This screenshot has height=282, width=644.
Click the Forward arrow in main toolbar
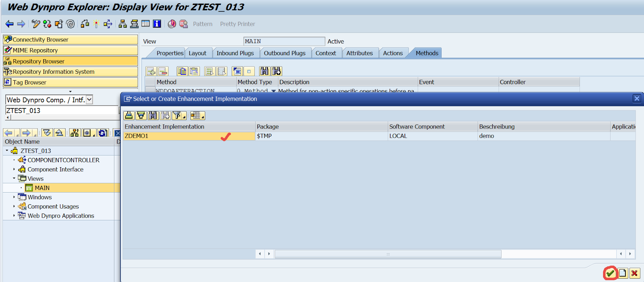pyautogui.click(x=21, y=24)
